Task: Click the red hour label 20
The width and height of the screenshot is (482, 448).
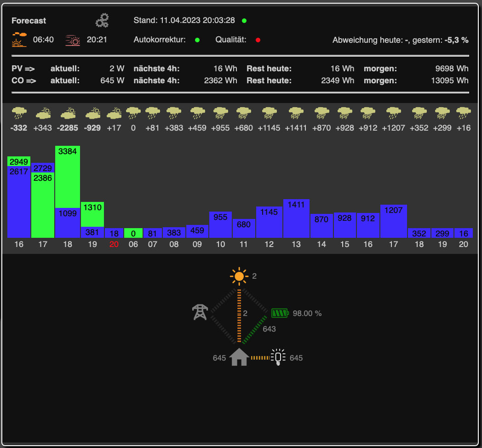Action: (114, 244)
